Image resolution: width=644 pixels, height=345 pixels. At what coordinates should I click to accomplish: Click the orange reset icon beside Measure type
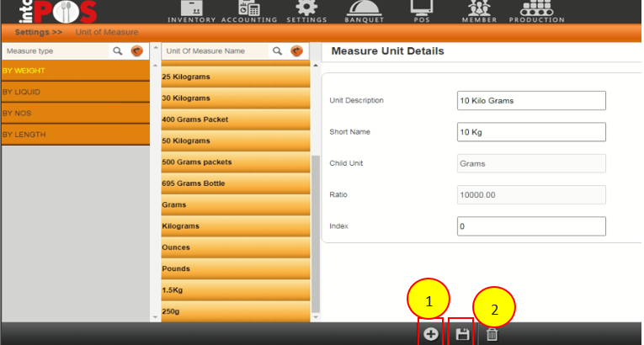tap(136, 51)
